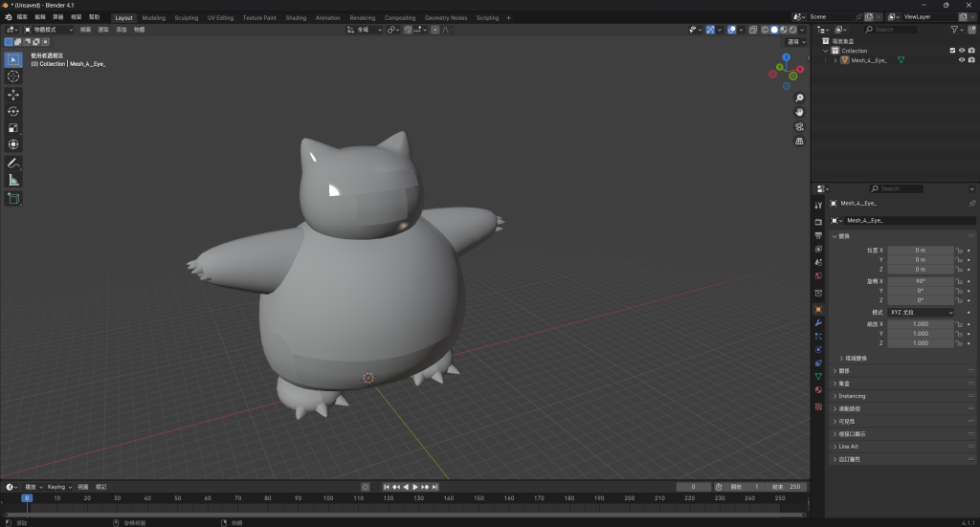Switch to wireframe viewport shading
The height and width of the screenshot is (527, 980).
(765, 30)
